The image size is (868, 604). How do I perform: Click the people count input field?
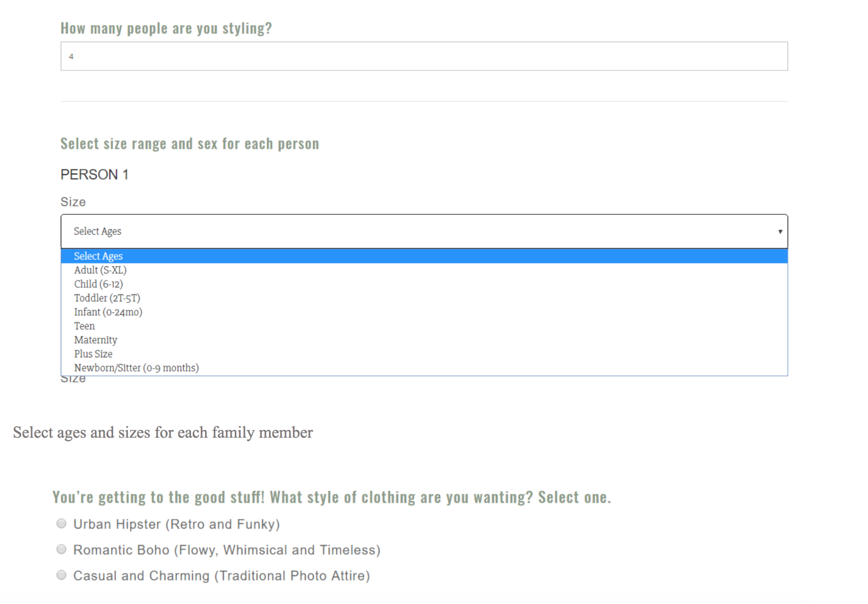[423, 56]
